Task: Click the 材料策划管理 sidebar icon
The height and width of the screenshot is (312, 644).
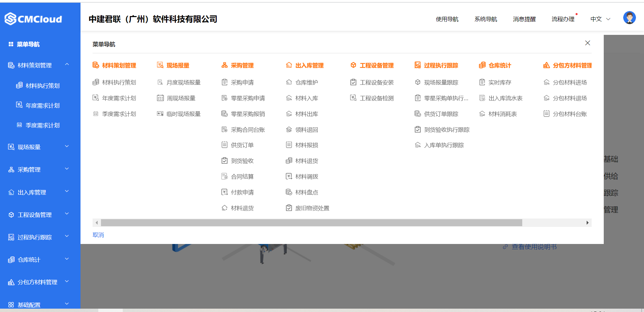Action: point(11,65)
